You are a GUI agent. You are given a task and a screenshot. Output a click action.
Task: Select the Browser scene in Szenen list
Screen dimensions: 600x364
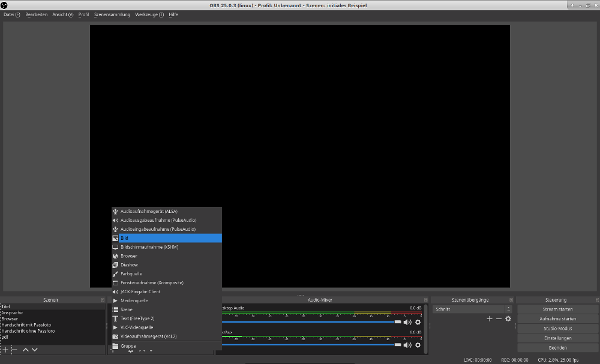53,319
